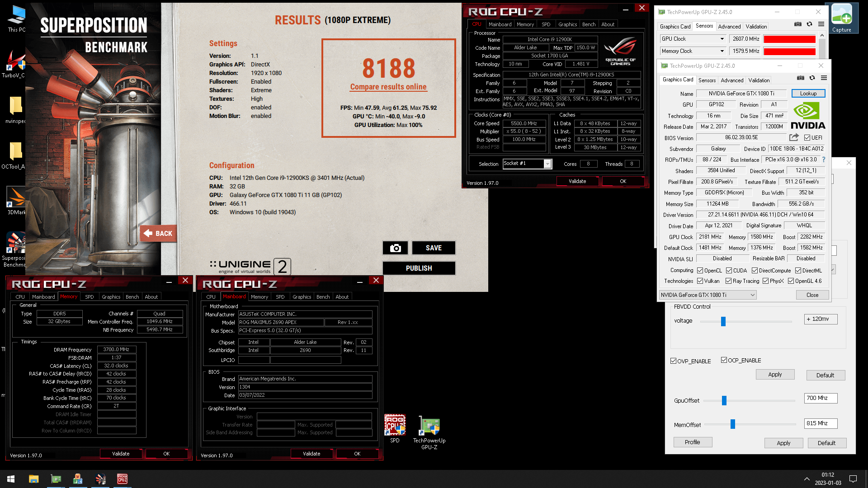Viewport: 868px width, 488px height.
Task: Open the This PC desktop icon
Action: (x=16, y=18)
